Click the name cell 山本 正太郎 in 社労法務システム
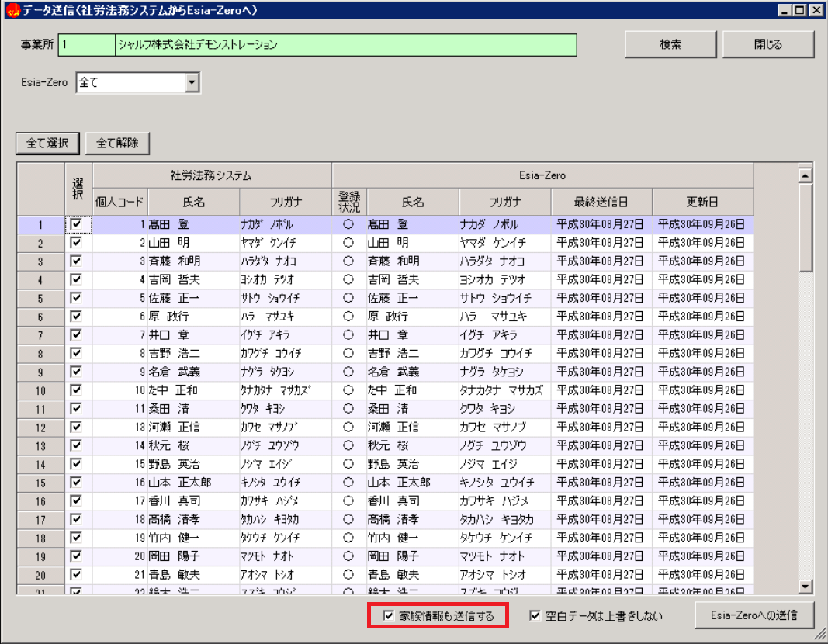This screenshot has height=644, width=828. pos(193,483)
